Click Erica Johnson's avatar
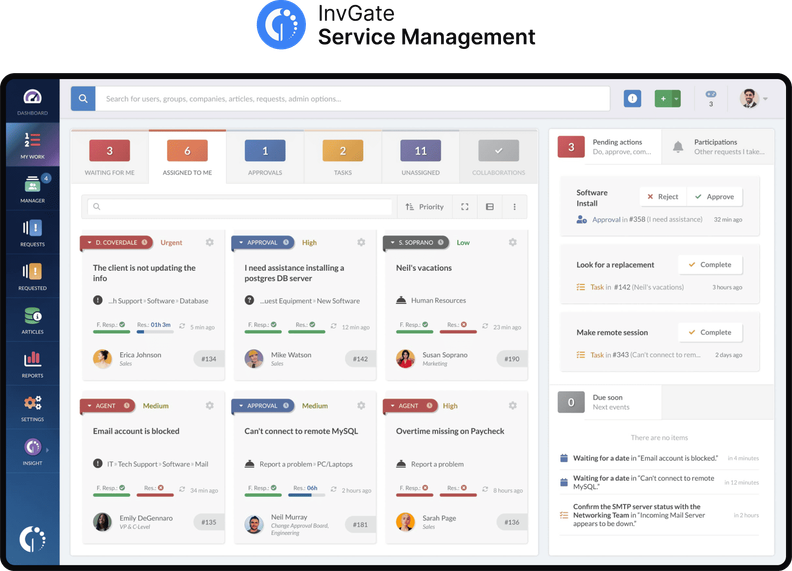 point(103,359)
